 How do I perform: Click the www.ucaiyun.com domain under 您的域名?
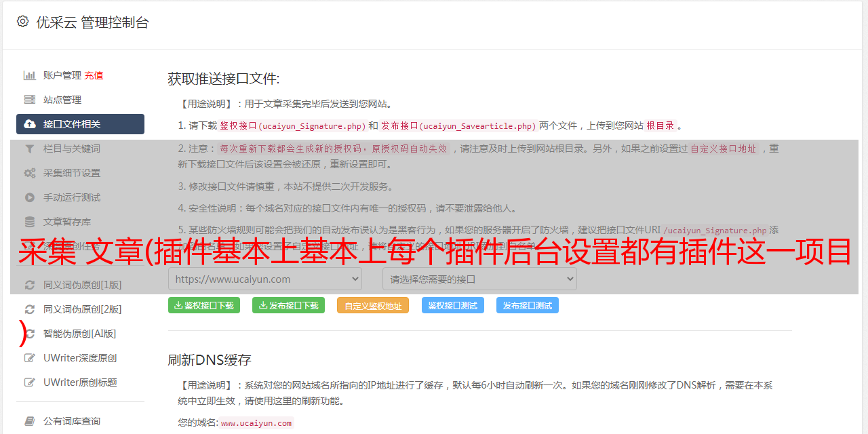256,422
